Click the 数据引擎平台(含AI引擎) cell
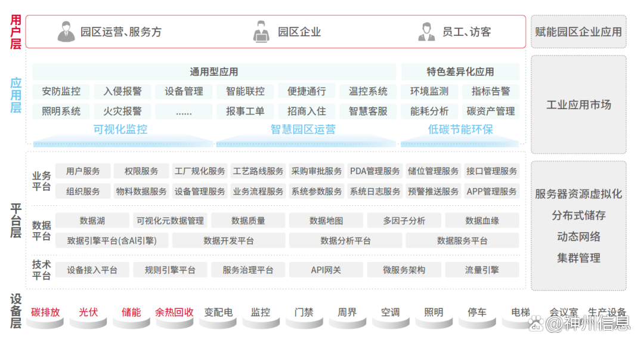 112,240
